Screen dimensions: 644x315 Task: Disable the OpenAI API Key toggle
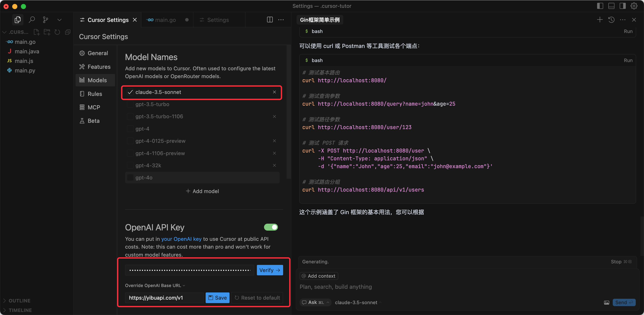[271, 227]
